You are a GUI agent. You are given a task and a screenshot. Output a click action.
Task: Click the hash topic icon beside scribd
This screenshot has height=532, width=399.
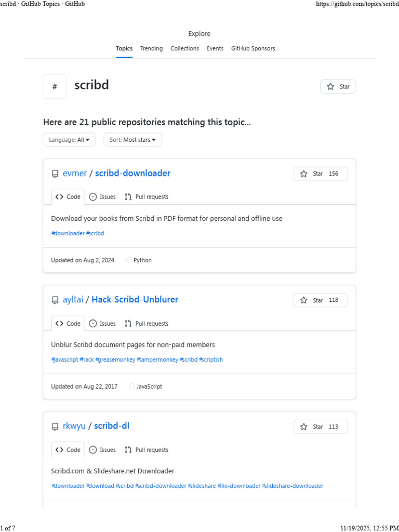[55, 87]
